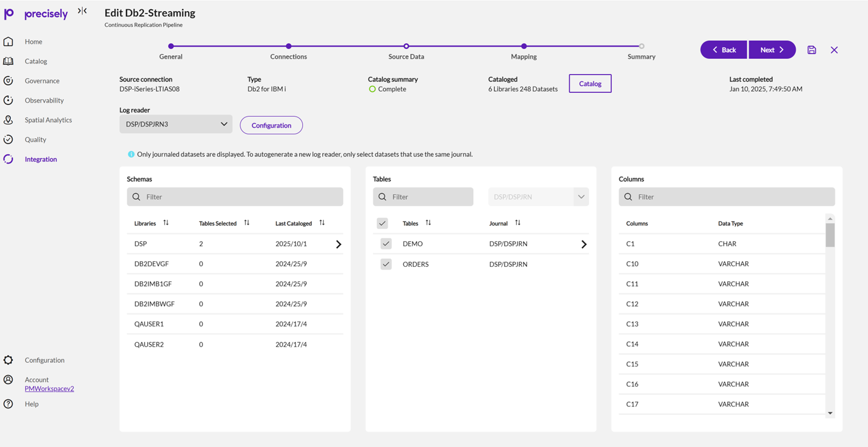Sort by Last Cataloged column arrows
868x447 pixels.
pos(322,223)
